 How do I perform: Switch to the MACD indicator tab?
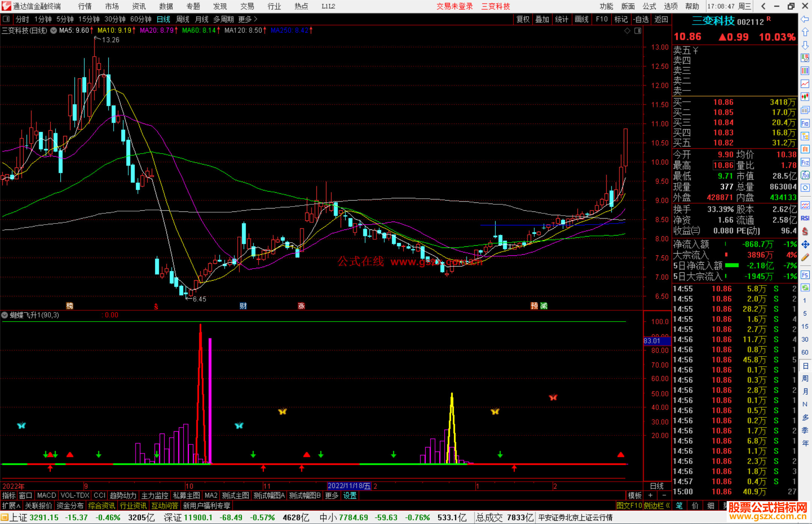tap(47, 495)
